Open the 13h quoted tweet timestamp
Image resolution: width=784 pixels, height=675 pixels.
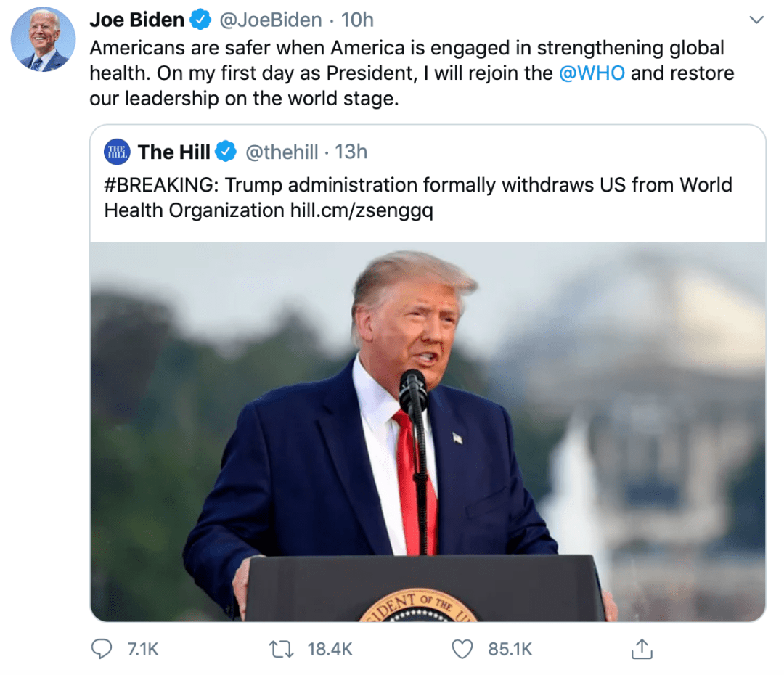point(351,152)
